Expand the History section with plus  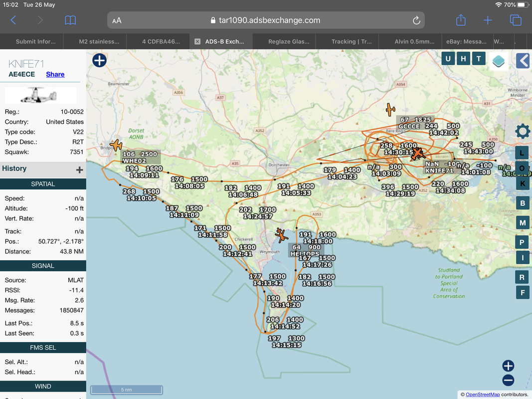[x=79, y=170]
